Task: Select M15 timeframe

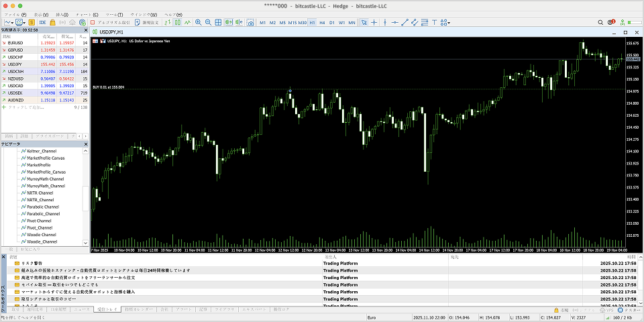Action: [292, 23]
